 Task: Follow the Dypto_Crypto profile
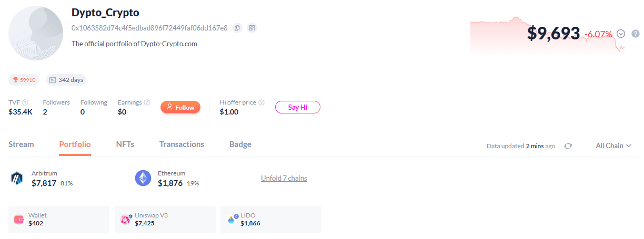(180, 107)
